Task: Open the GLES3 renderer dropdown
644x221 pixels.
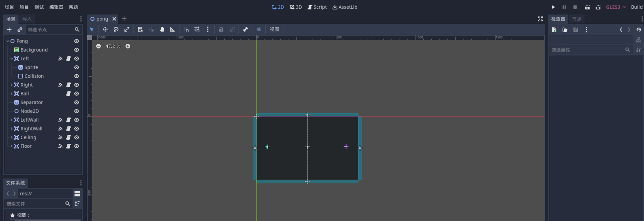Action: [616, 7]
